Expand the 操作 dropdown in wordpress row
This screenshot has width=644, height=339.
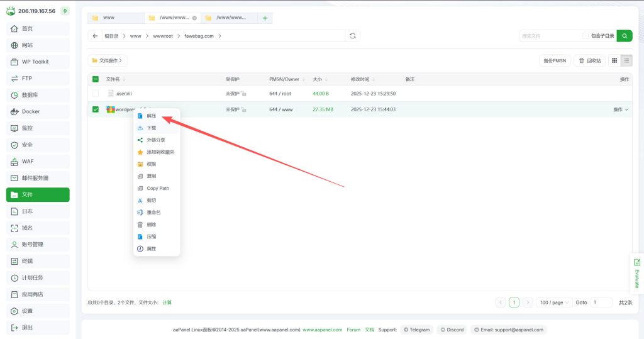(621, 109)
